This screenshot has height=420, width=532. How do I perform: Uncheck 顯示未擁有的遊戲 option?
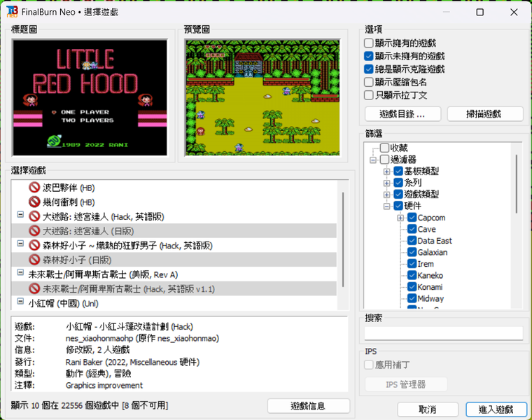pos(368,56)
